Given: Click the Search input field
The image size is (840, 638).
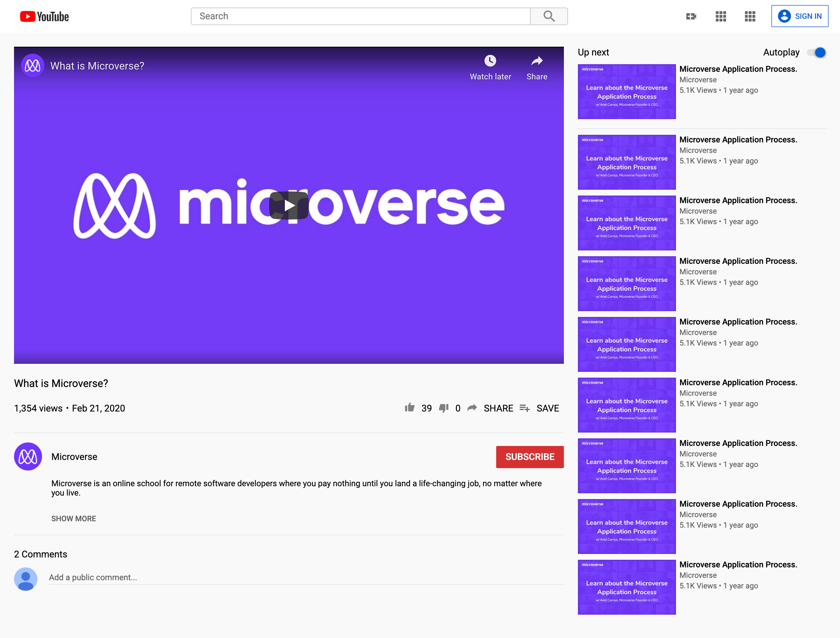Looking at the screenshot, I should tap(361, 16).
